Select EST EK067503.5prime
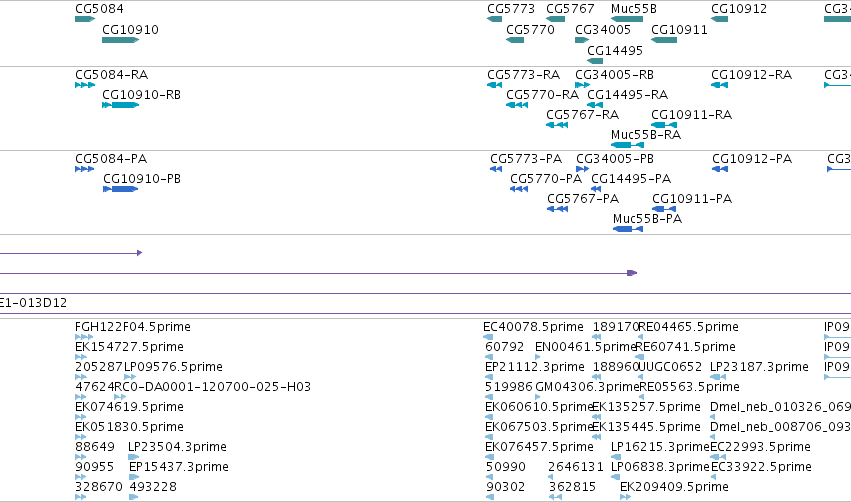 [490, 437]
